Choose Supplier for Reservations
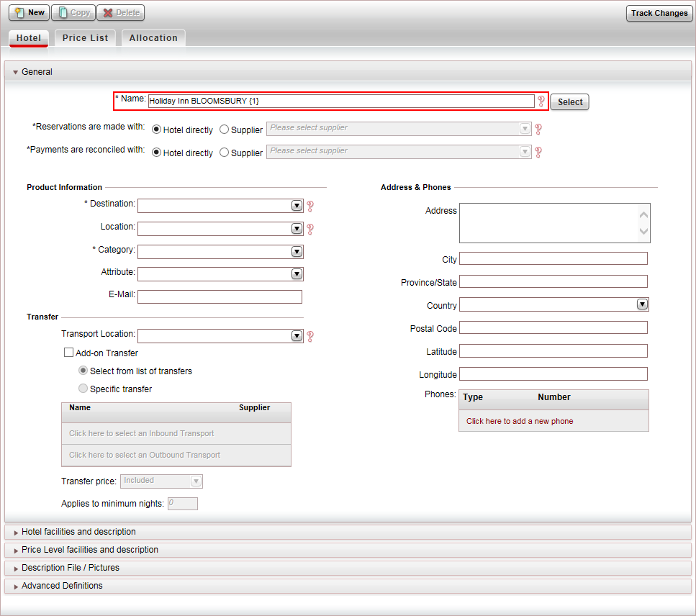 point(224,130)
